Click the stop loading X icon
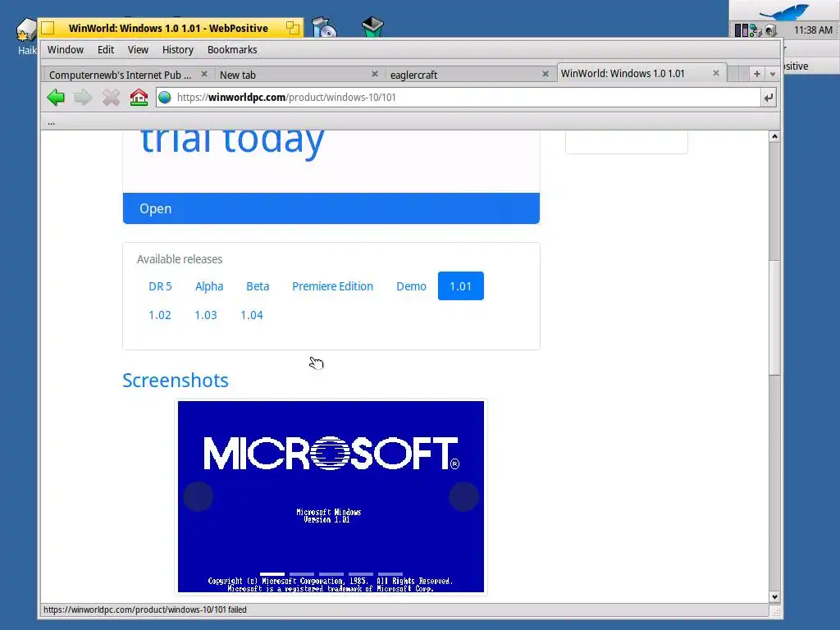The width and height of the screenshot is (840, 630). pyautogui.click(x=111, y=98)
